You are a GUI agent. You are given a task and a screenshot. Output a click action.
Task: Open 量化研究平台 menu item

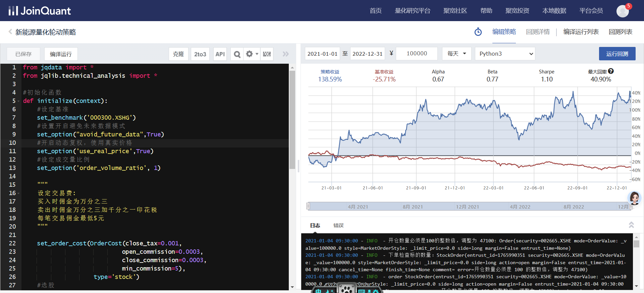(412, 11)
